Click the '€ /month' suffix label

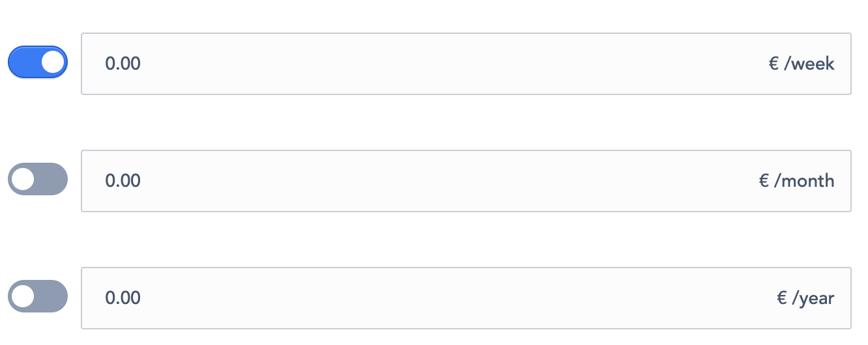pyautogui.click(x=796, y=181)
